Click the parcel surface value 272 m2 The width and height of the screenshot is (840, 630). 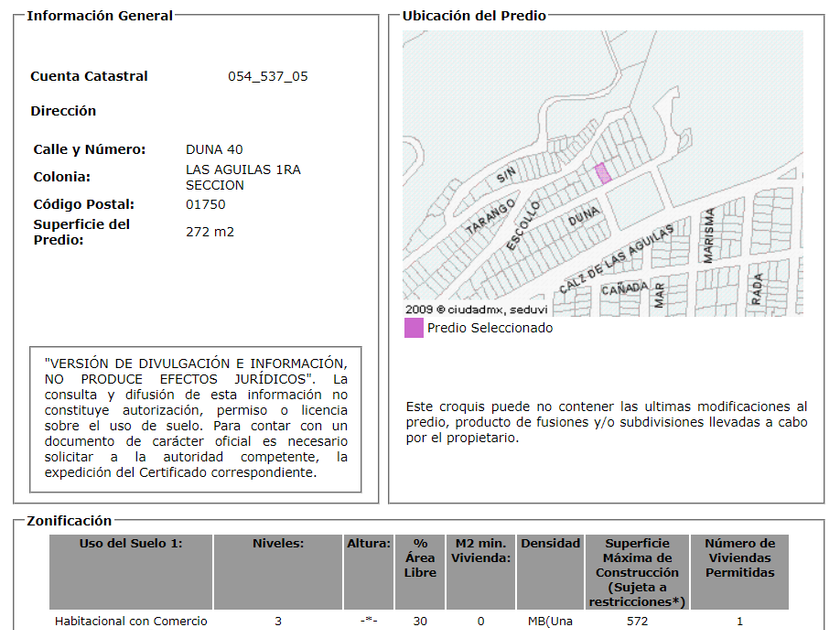tap(210, 232)
